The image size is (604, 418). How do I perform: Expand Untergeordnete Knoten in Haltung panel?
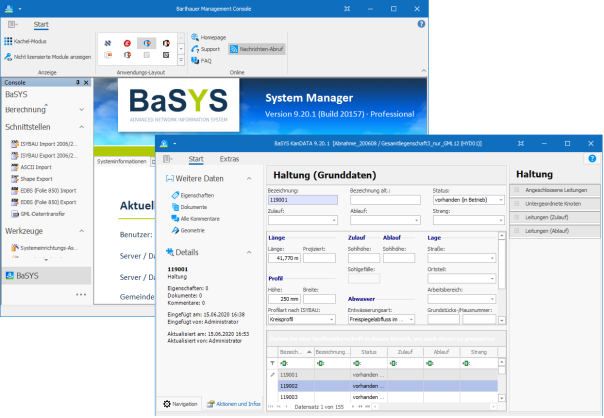(517, 204)
